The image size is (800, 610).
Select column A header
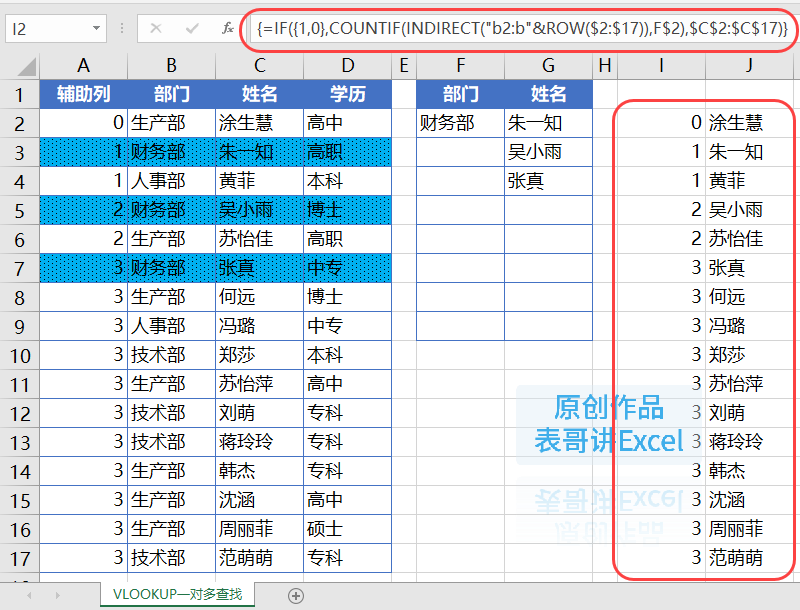tap(84, 66)
